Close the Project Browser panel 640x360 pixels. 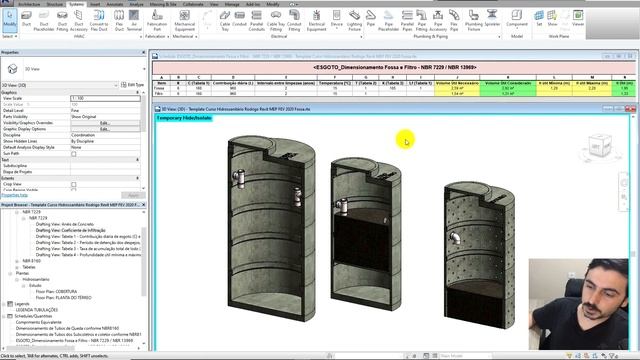pos(143,204)
